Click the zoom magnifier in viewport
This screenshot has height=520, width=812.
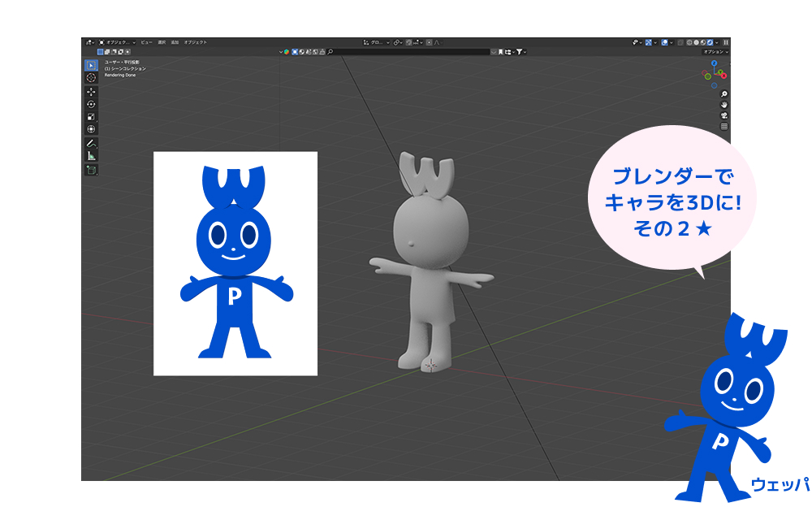[724, 94]
